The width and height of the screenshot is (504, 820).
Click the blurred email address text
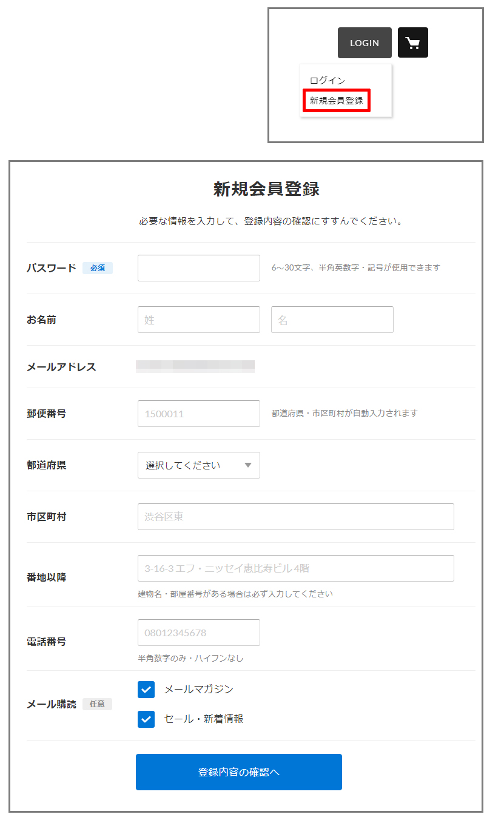195,366
